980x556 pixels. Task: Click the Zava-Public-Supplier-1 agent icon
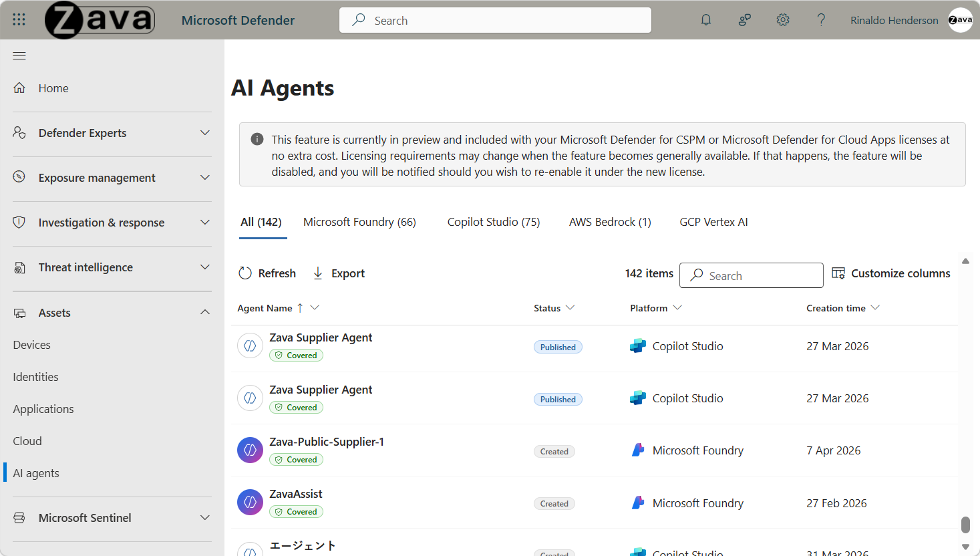click(x=250, y=450)
